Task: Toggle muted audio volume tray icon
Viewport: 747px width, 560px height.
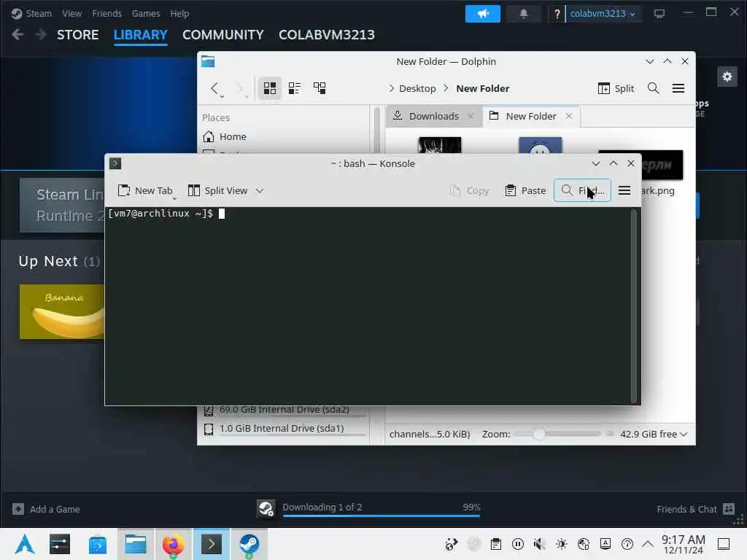Action: coord(539,544)
